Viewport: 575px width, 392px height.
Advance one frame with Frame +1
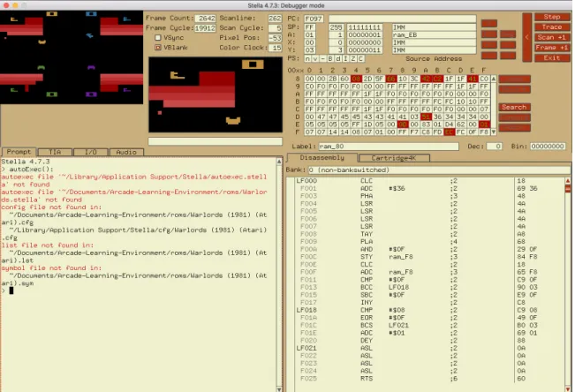(x=552, y=48)
